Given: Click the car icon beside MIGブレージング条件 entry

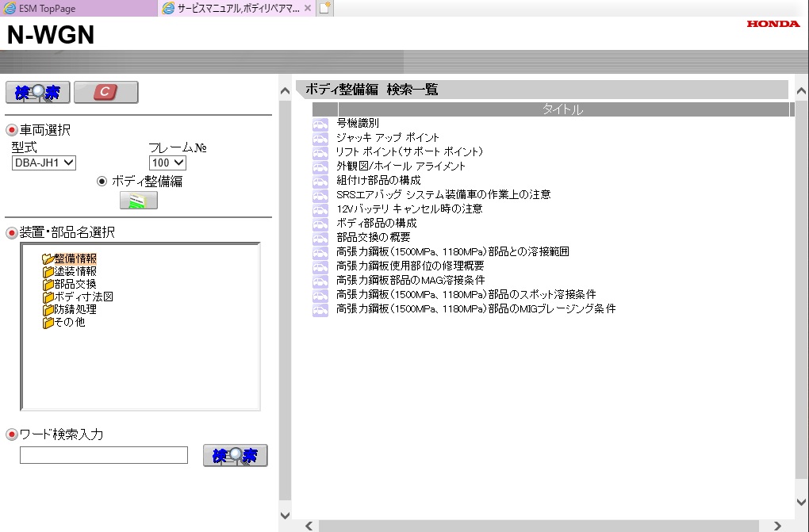Looking at the screenshot, I should (320, 310).
